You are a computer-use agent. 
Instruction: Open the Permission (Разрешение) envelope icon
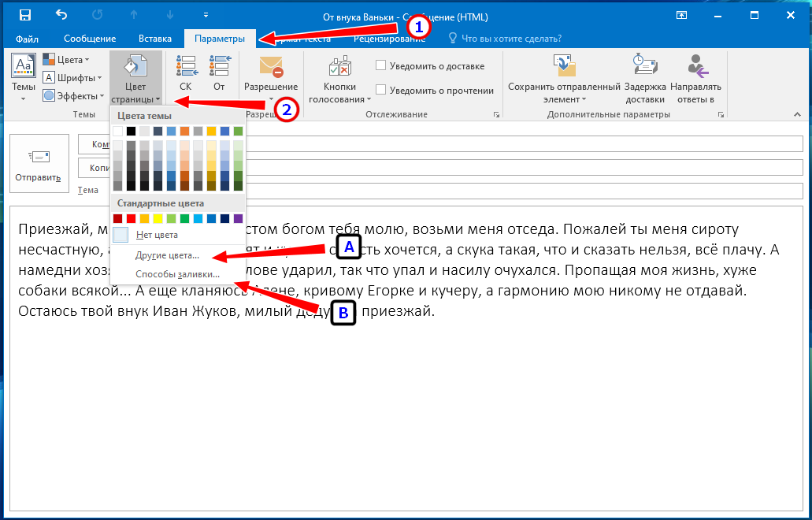271,67
